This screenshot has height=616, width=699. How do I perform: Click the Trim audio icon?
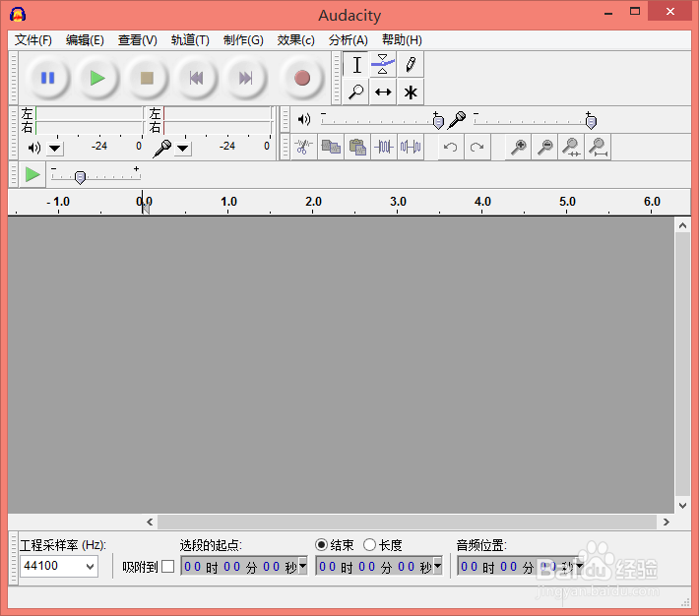click(x=384, y=147)
